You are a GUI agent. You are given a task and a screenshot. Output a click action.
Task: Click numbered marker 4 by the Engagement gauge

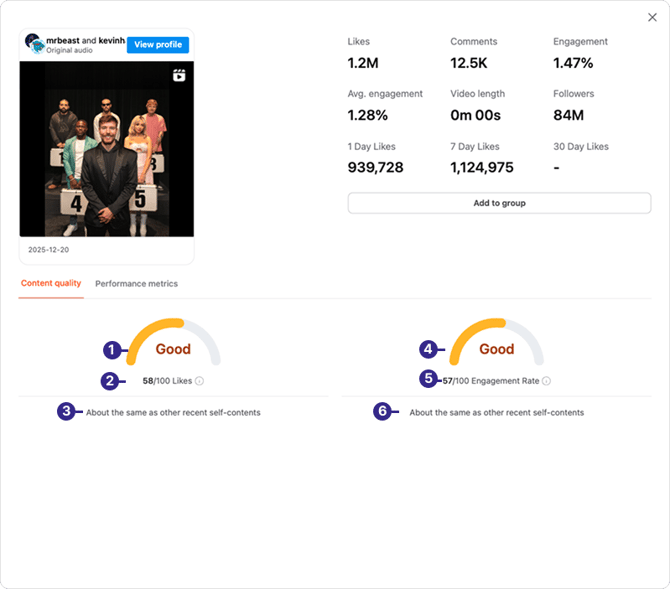428,349
